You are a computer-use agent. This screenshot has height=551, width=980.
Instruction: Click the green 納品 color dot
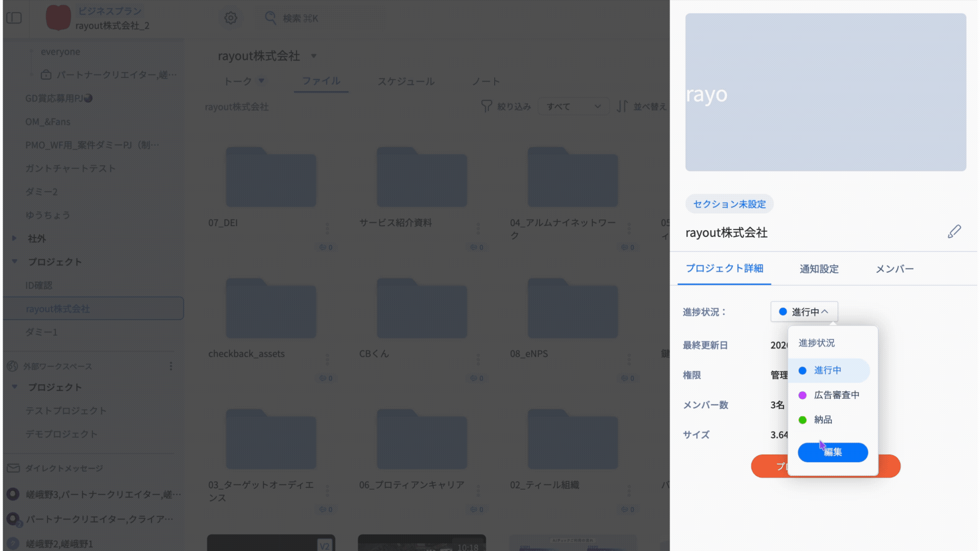tap(802, 420)
